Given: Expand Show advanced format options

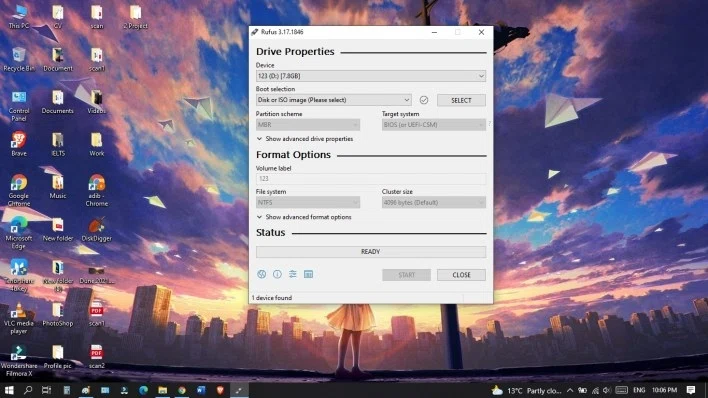Looking at the screenshot, I should click(304, 217).
